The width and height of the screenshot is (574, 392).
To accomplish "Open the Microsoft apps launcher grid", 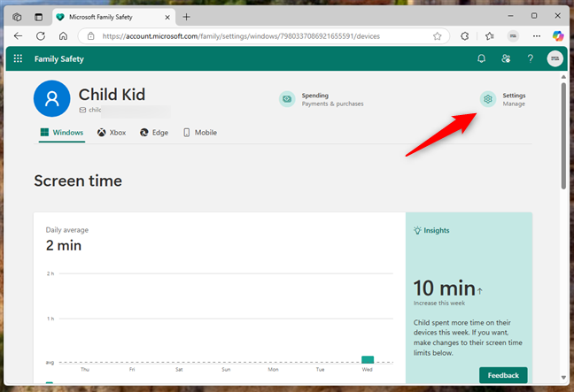I will pyautogui.click(x=18, y=58).
